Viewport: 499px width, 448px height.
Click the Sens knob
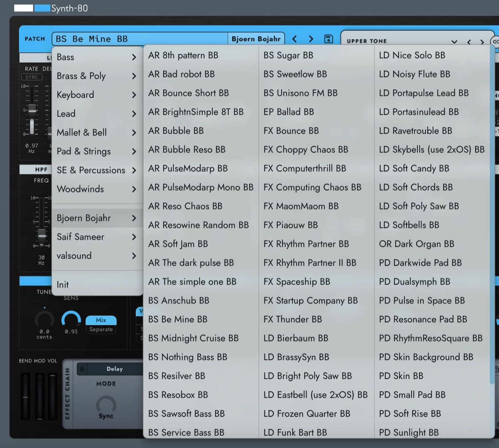(x=71, y=320)
